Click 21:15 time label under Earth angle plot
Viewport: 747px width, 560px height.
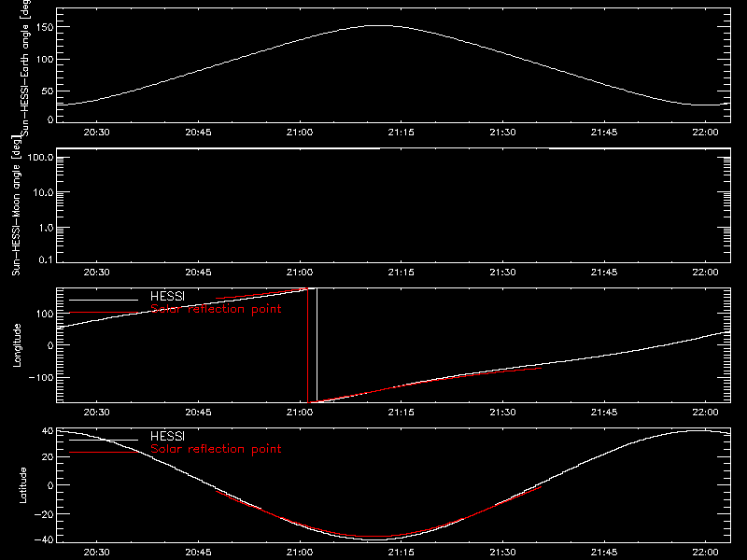click(x=402, y=133)
